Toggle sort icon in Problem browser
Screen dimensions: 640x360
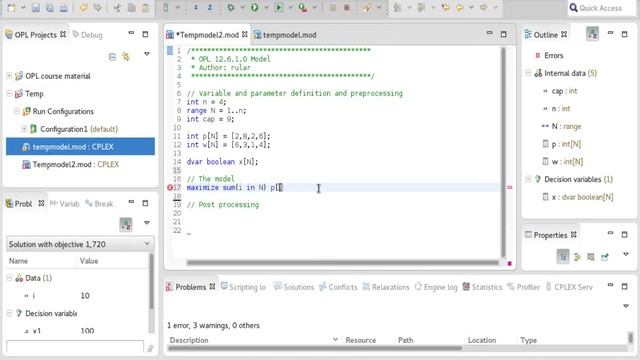point(126,224)
